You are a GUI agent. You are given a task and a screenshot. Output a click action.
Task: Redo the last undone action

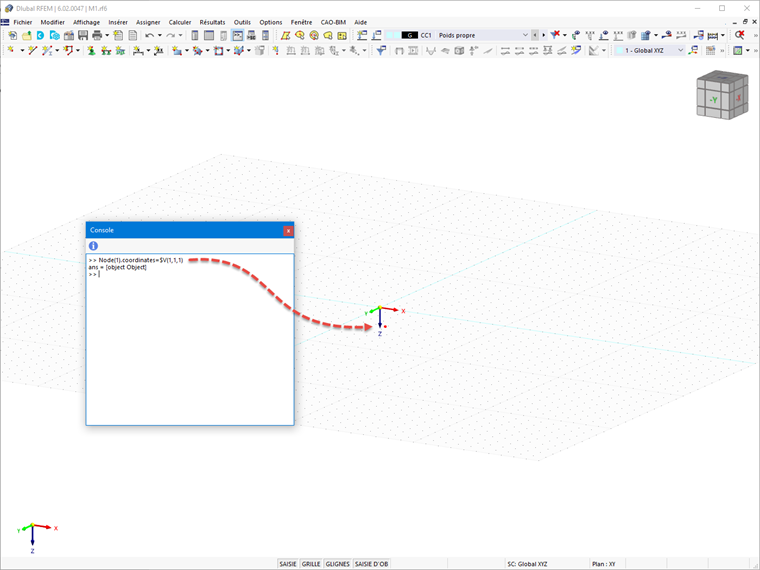pyautogui.click(x=171, y=35)
